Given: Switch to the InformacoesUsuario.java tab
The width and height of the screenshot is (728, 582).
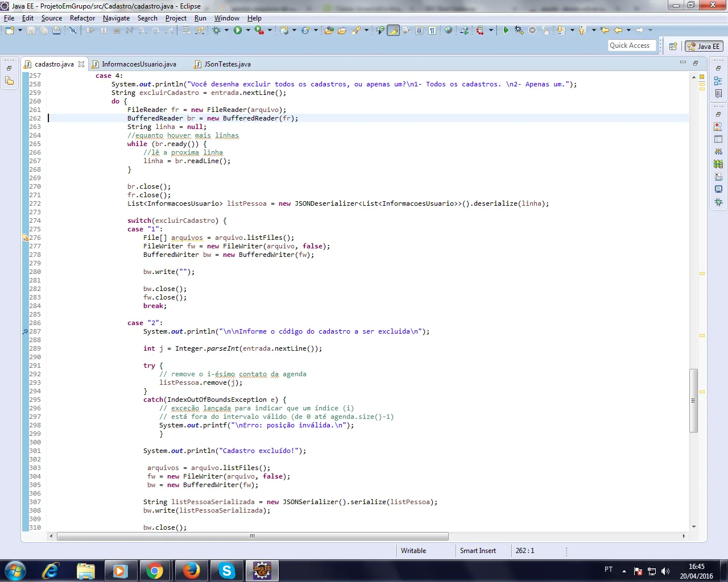Looking at the screenshot, I should click(139, 64).
